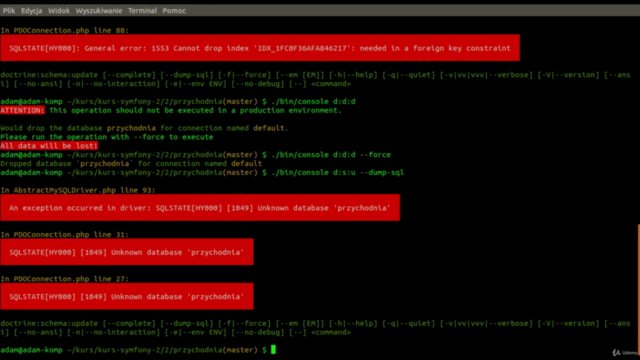The width and height of the screenshot is (640, 360).
Task: Click the './bin/console d:s:u --dump-sql' command
Action: coord(338,172)
